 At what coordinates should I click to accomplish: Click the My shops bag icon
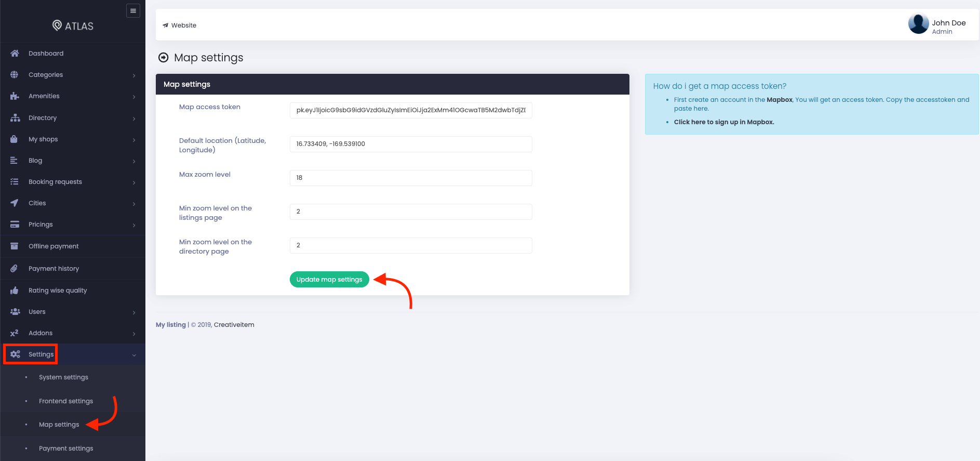(x=14, y=139)
